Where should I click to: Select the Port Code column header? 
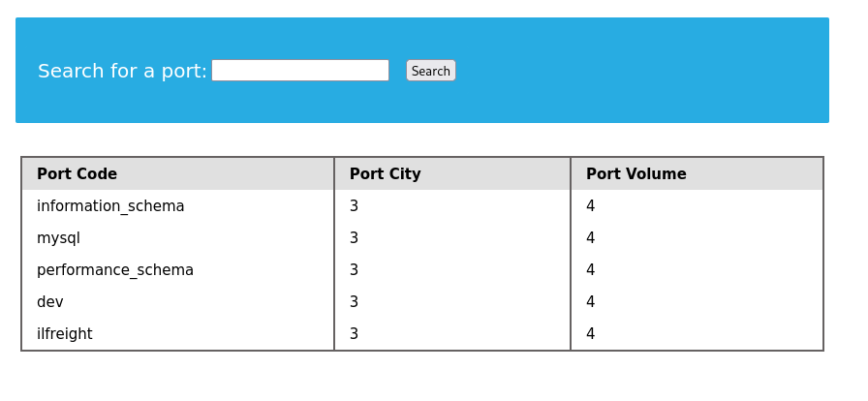77,174
